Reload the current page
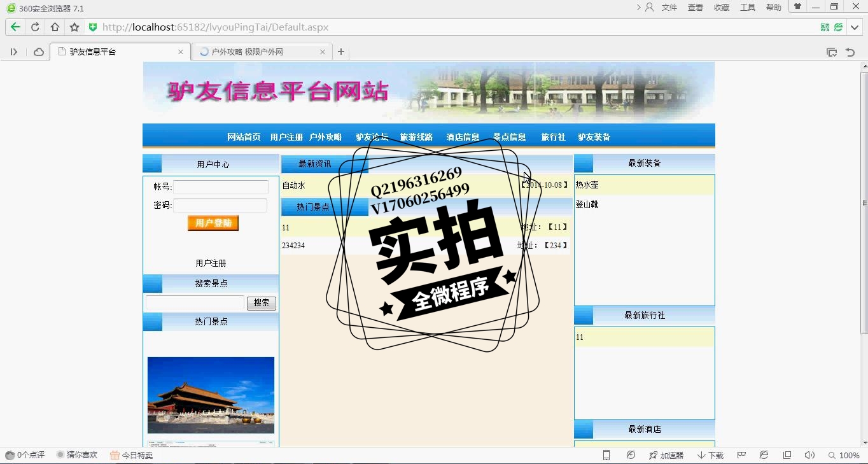This screenshot has width=868, height=464. [35, 27]
